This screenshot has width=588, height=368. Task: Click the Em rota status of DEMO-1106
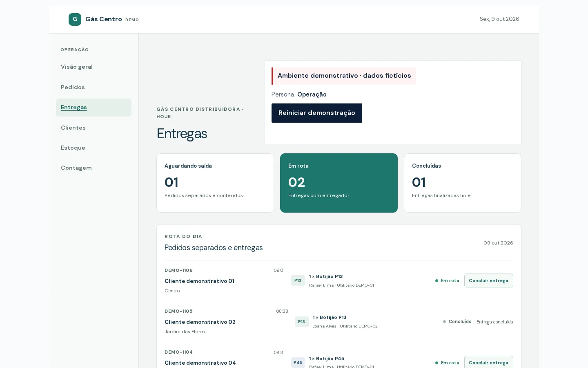tap(447, 280)
